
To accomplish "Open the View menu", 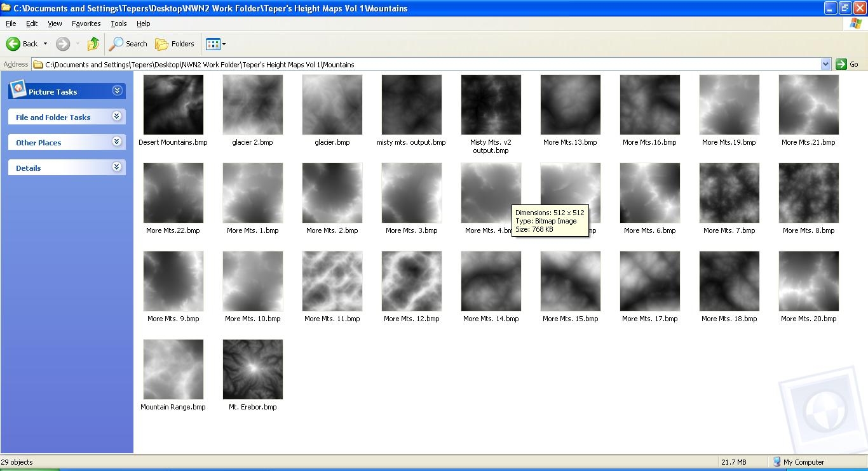I will click(55, 23).
